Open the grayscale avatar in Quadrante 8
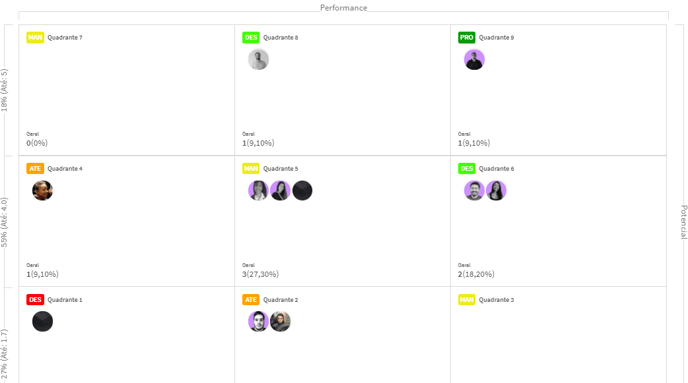Screen dimensions: 688x383 click(258, 60)
